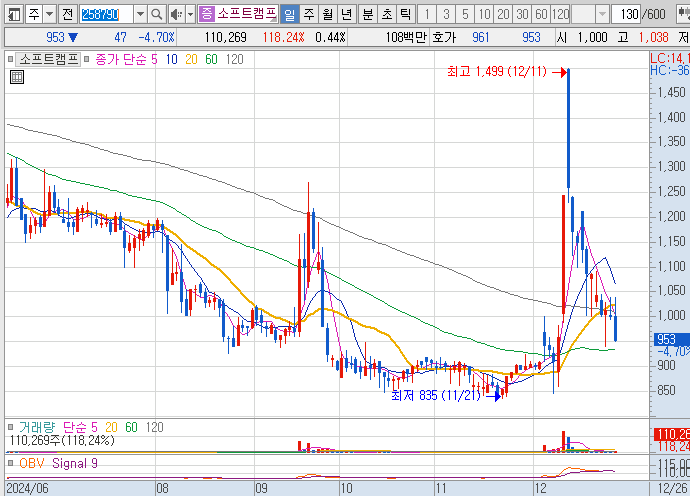Switch chart to 초 second period
The image size is (690, 496).
tap(387, 15)
